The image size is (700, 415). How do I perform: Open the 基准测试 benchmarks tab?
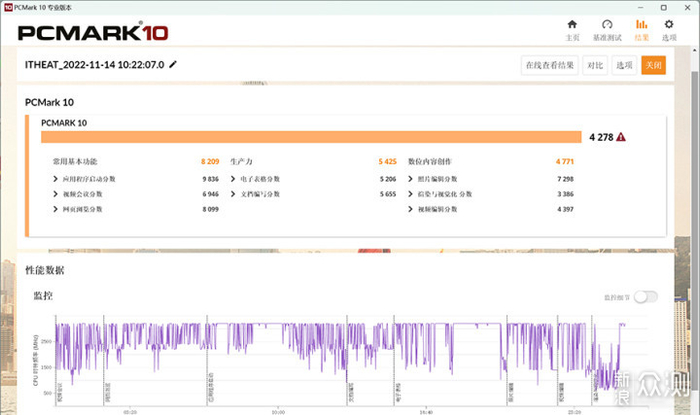[607, 29]
